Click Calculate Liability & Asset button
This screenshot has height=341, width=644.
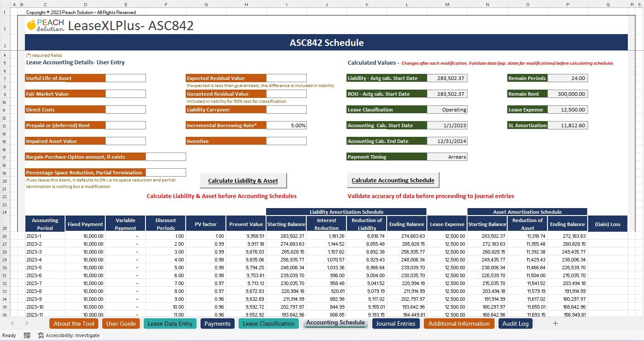(243, 181)
